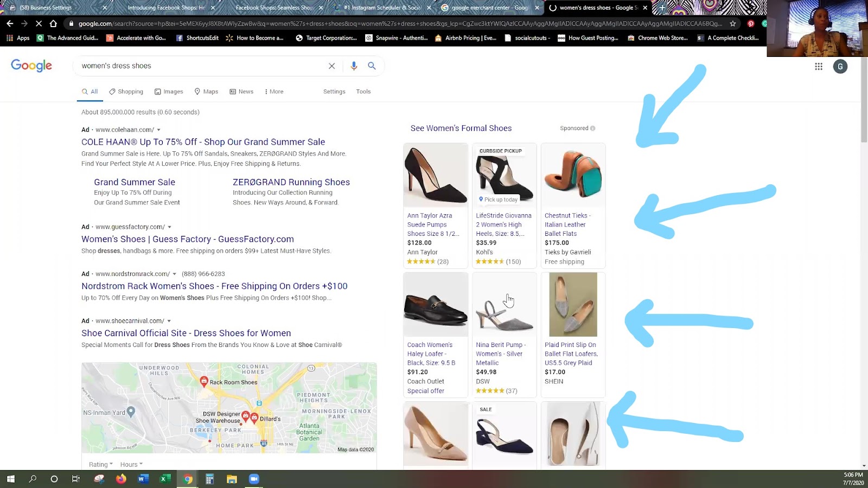Click the Google search input field
868x488 pixels.
click(201, 66)
